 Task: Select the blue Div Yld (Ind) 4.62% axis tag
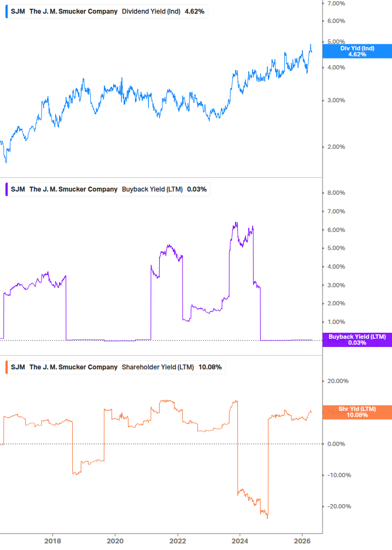pos(357,51)
